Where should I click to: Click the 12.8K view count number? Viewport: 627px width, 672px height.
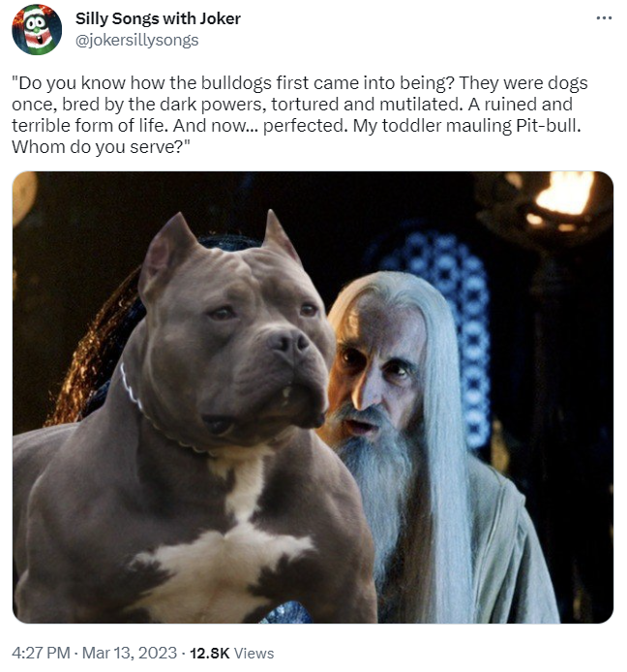[x=209, y=654]
